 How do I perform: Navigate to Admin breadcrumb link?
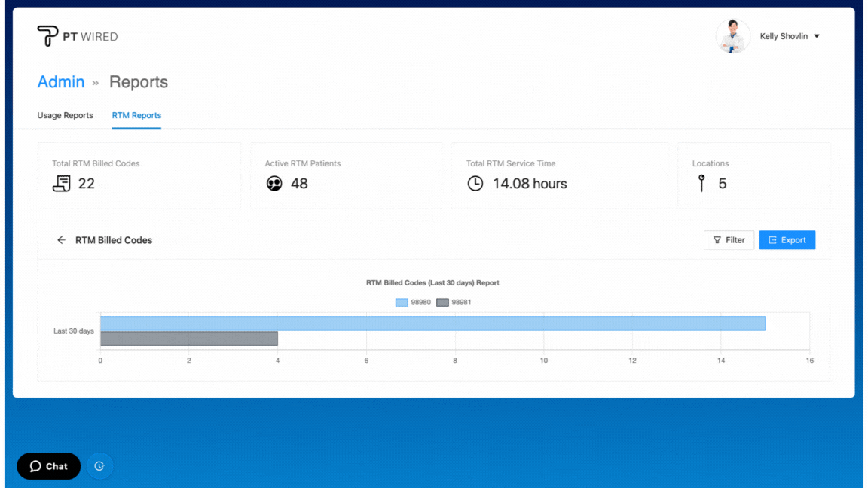point(61,82)
